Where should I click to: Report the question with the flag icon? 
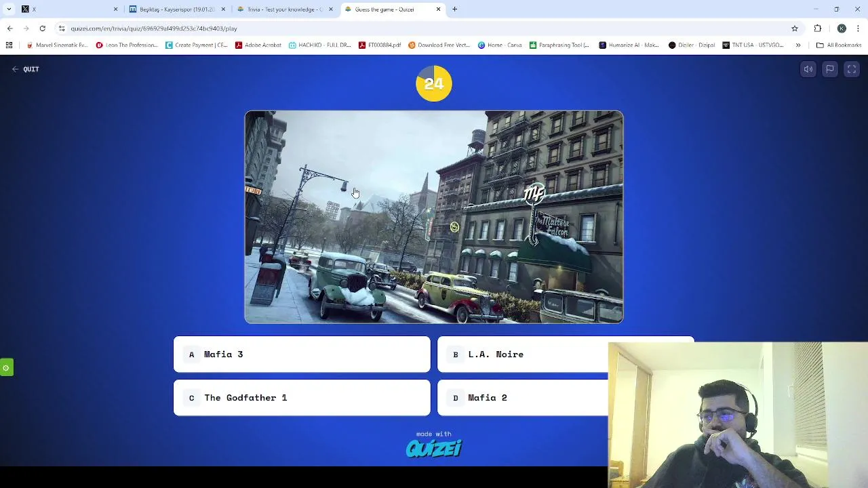point(830,69)
